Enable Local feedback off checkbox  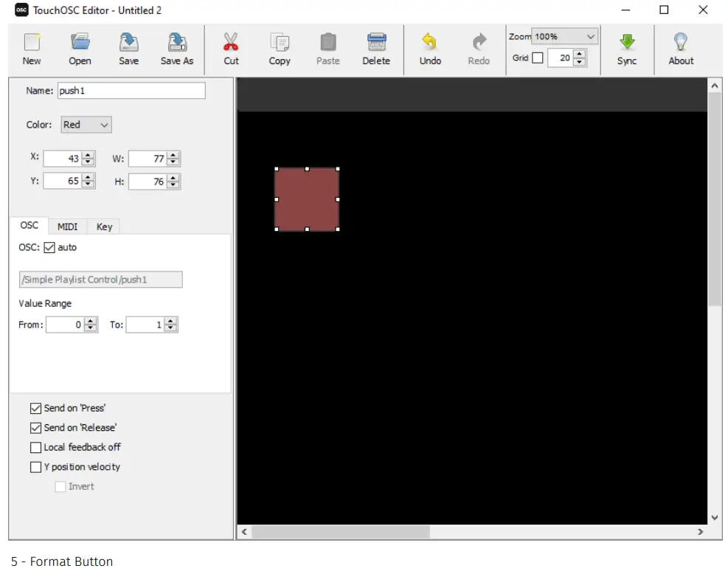pos(35,447)
